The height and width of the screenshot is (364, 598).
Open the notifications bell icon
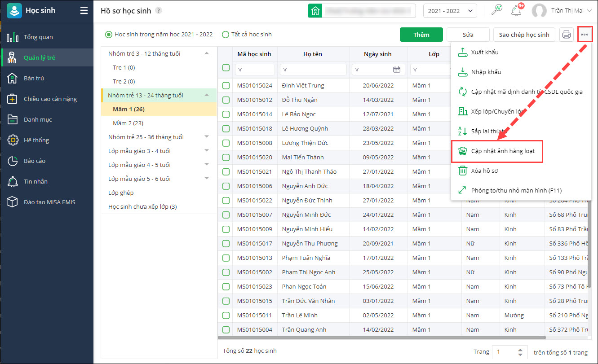[x=516, y=11]
